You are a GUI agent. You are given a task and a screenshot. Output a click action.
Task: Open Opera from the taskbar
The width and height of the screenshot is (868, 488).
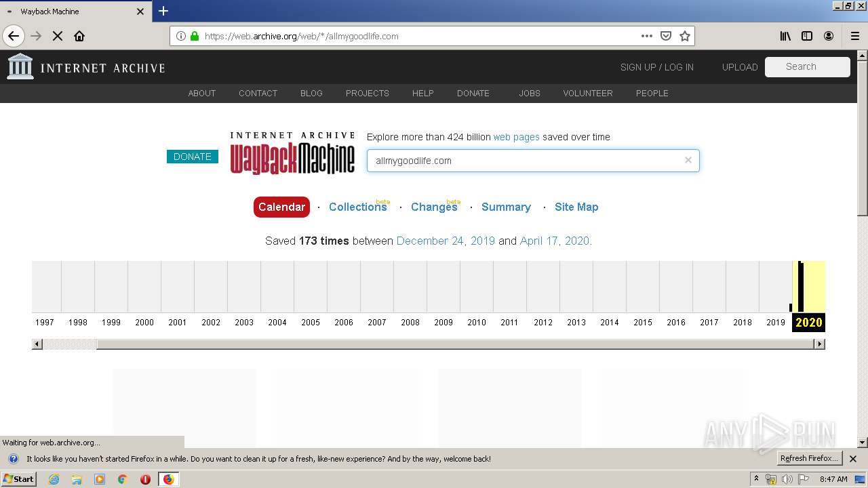pos(145,479)
